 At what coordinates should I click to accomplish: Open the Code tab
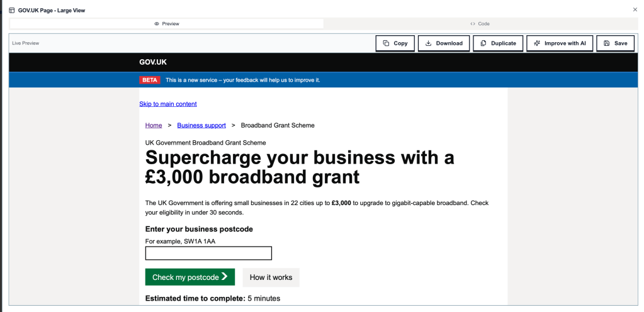click(x=480, y=24)
